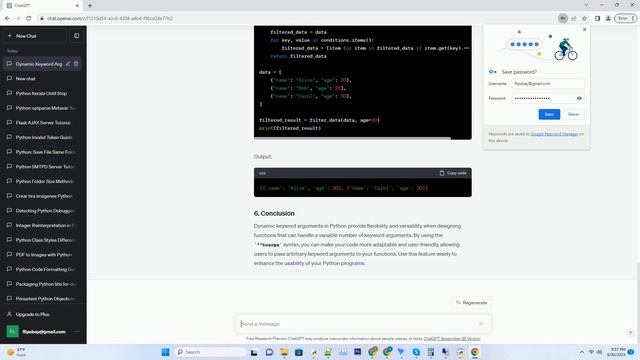Viewport: 640px width, 360px height.
Task: Close the Save password popup
Action: (x=584, y=29)
